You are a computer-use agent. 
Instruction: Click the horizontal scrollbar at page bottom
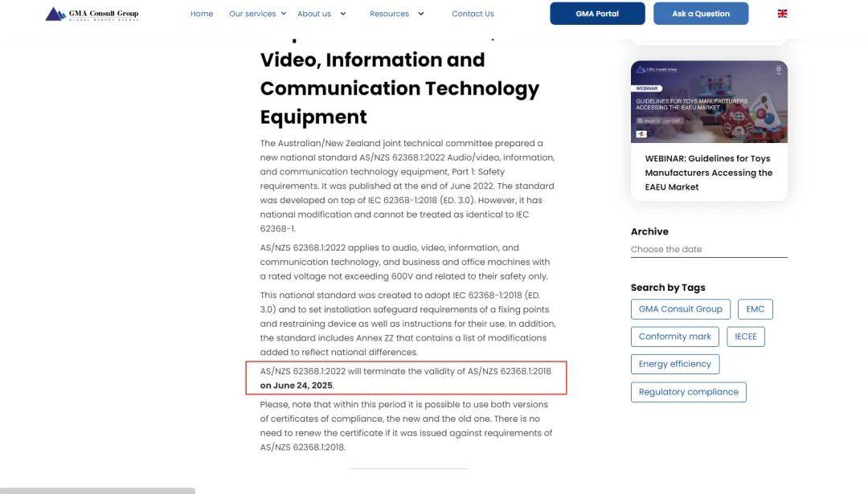97,490
